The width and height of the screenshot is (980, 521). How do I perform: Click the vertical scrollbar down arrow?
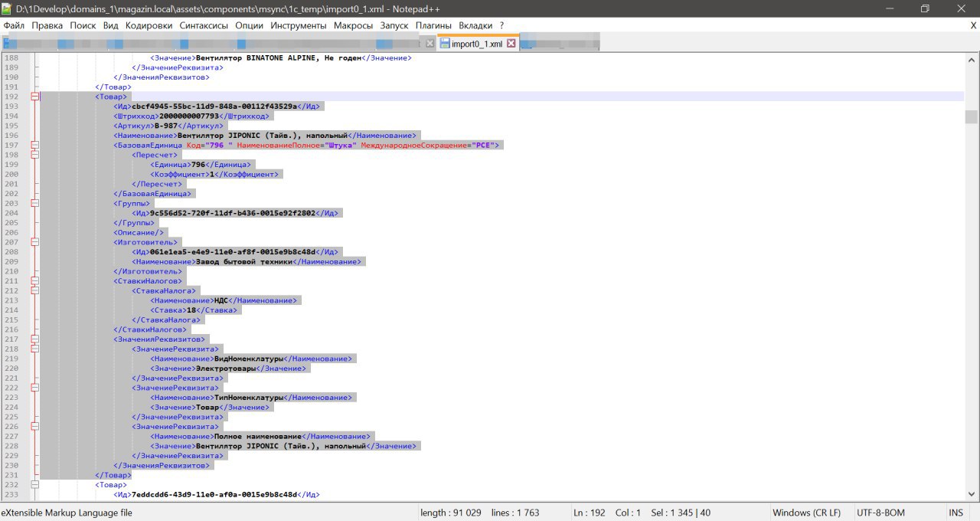[x=972, y=496]
